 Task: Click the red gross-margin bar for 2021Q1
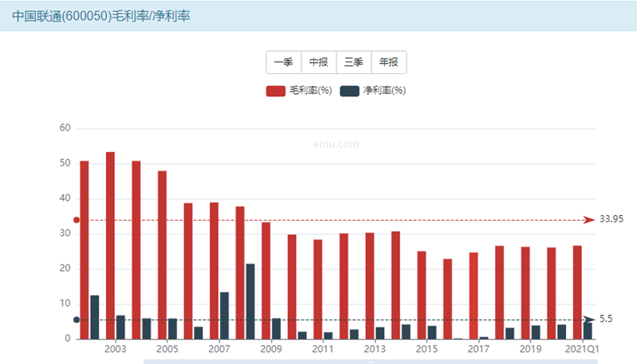coord(577,292)
